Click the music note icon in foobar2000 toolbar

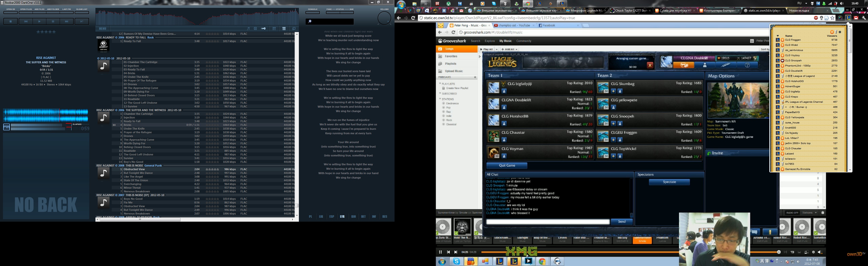coord(248,29)
